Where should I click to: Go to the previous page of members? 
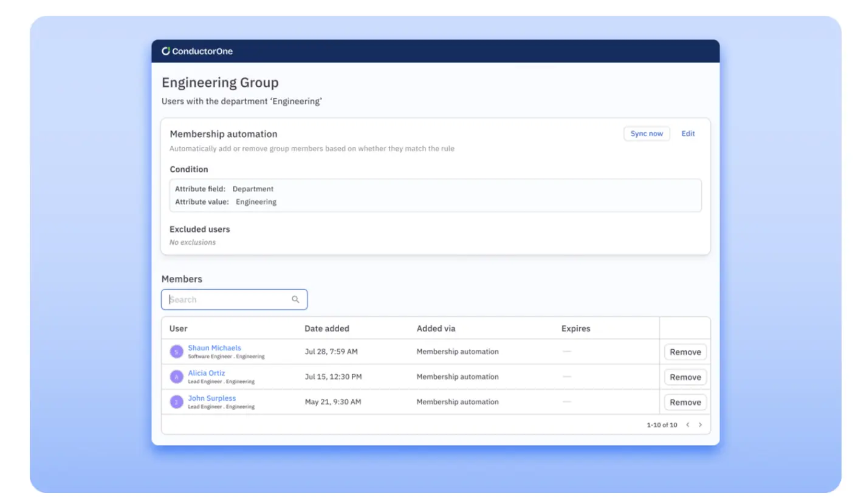(687, 425)
